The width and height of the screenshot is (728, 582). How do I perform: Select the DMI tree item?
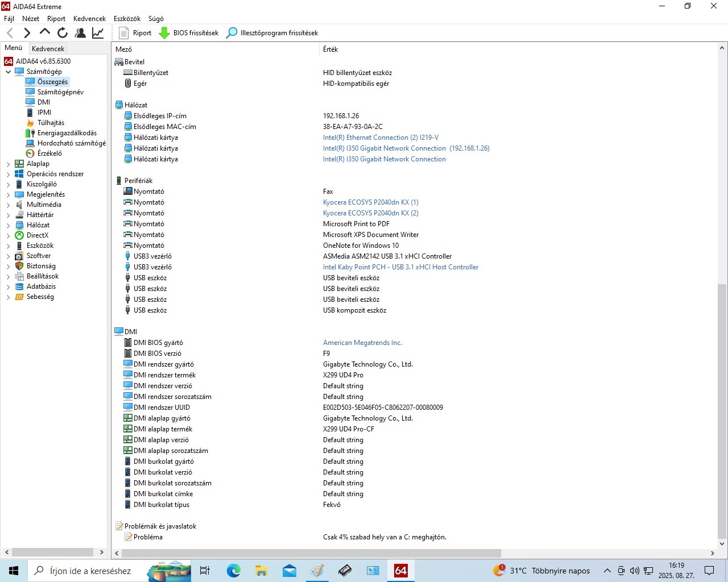[x=44, y=102]
